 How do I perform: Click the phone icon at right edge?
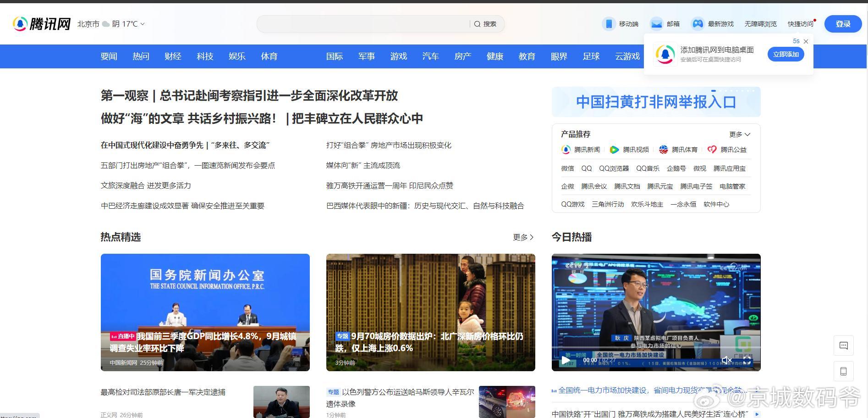click(x=844, y=371)
